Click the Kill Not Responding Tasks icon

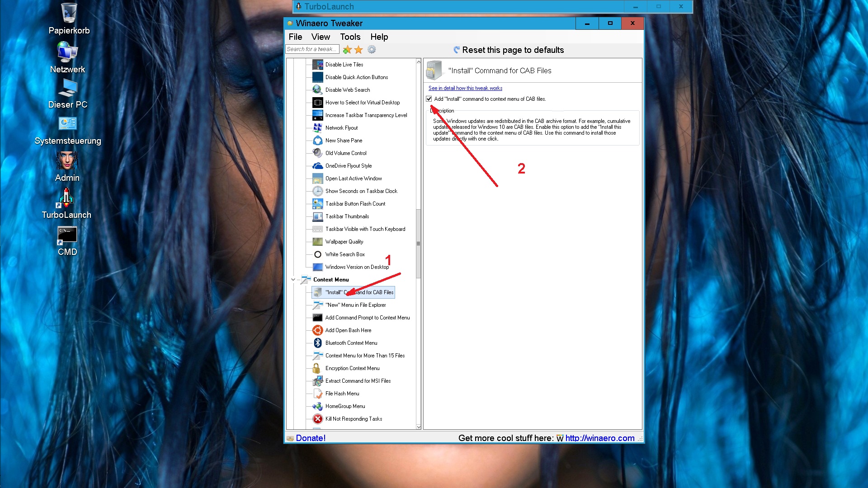click(318, 419)
